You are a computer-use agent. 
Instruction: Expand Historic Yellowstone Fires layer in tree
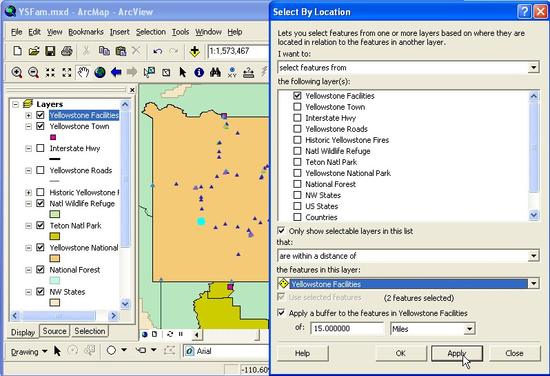[x=28, y=193]
